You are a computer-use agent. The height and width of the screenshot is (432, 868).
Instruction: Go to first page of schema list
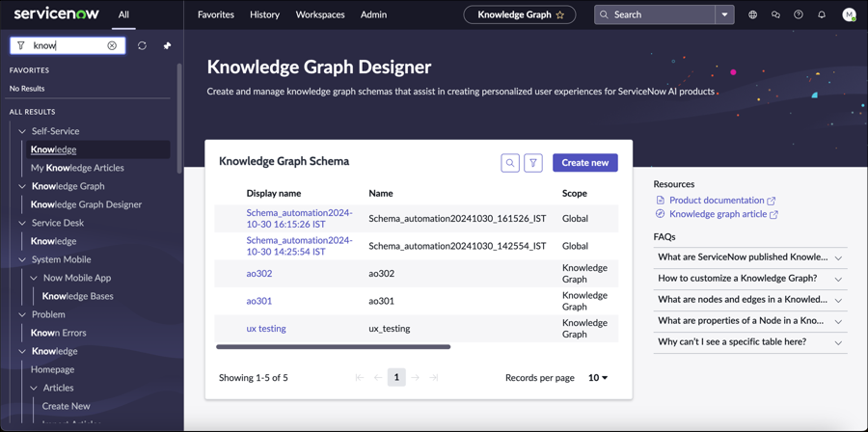click(360, 378)
